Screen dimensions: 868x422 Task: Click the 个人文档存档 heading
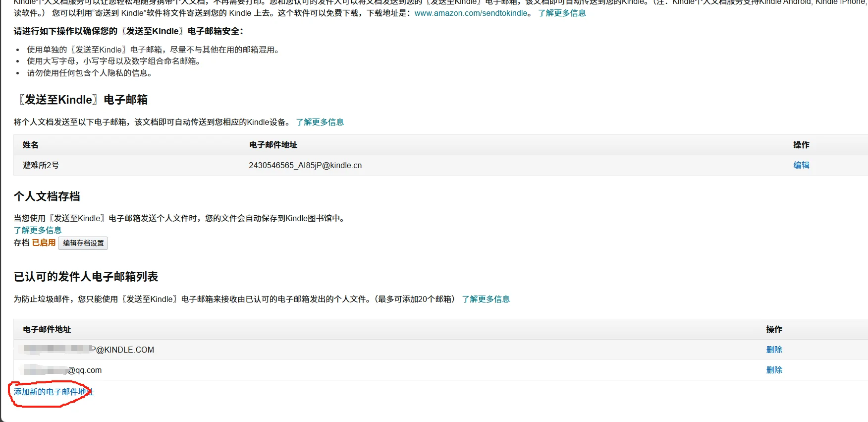tap(47, 196)
